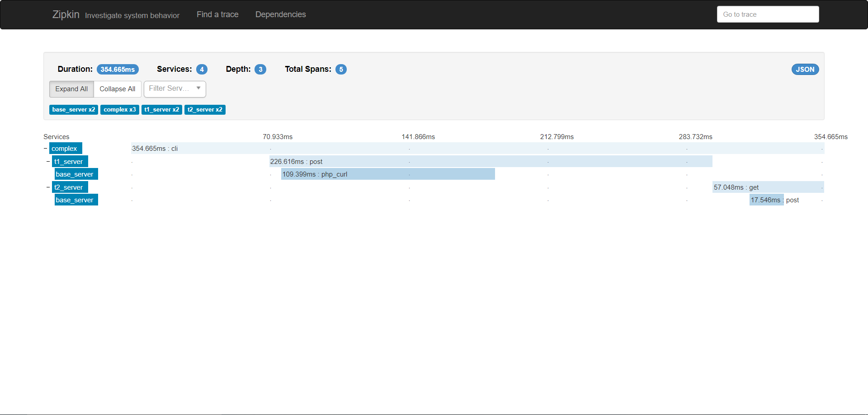This screenshot has height=415, width=868.
Task: Select the complex service label
Action: pyautogui.click(x=66, y=149)
